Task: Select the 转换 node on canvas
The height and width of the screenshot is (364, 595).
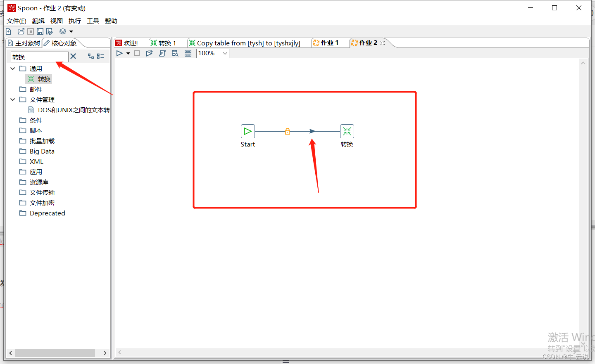Action: tap(347, 131)
